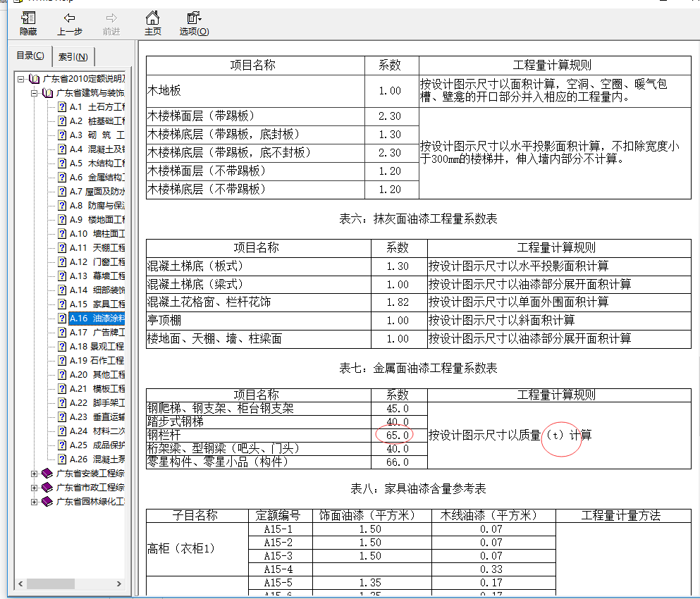700x599 pixels.
Task: Switch to the 索引(N) tab
Action: click(x=73, y=56)
